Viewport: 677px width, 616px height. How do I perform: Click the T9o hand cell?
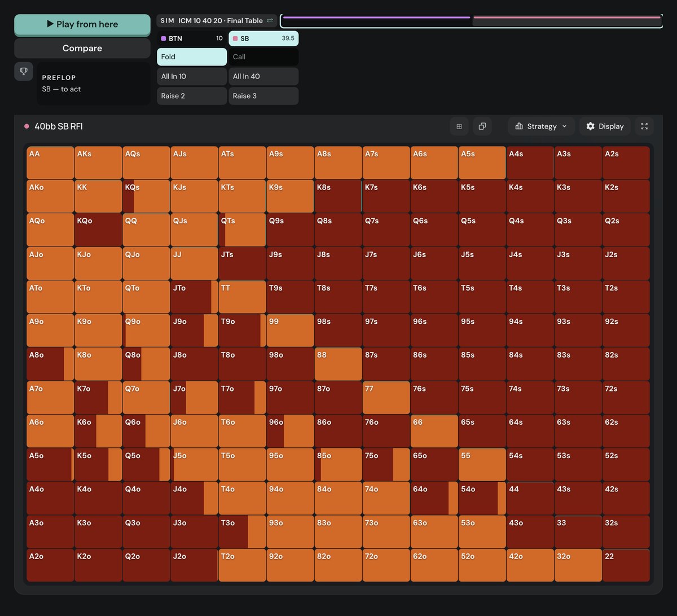(x=242, y=331)
